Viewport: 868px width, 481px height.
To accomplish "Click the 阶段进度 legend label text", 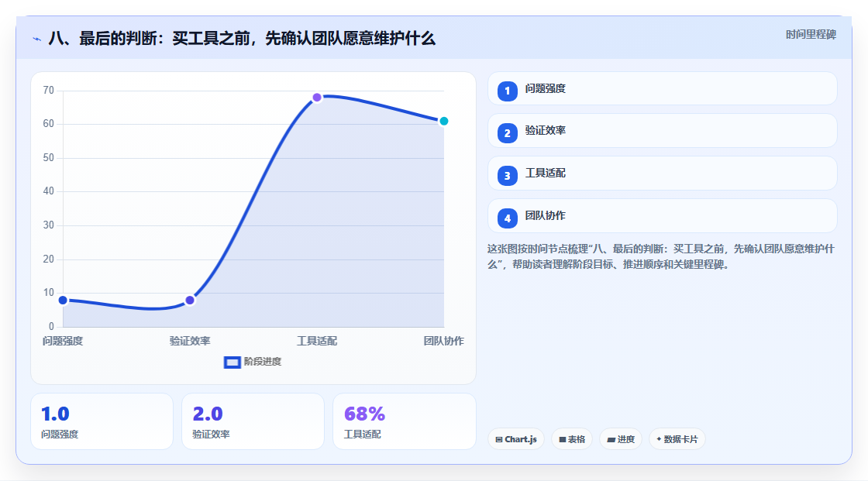I will pos(263,362).
